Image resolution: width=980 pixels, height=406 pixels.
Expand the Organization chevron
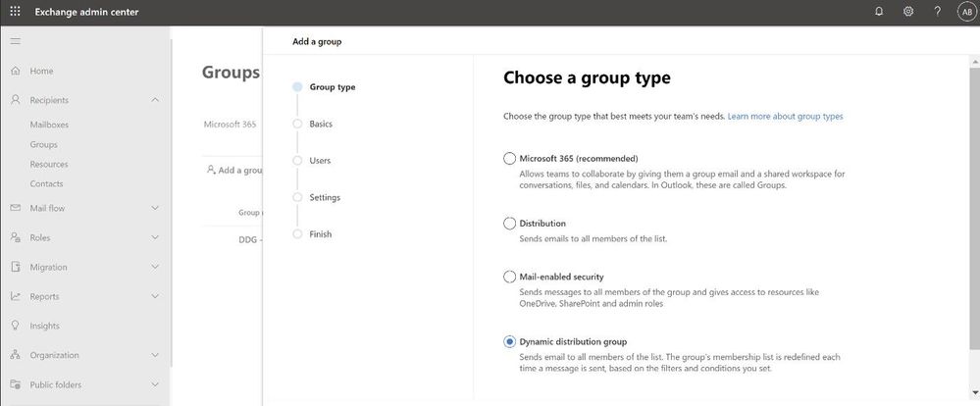[x=155, y=355]
